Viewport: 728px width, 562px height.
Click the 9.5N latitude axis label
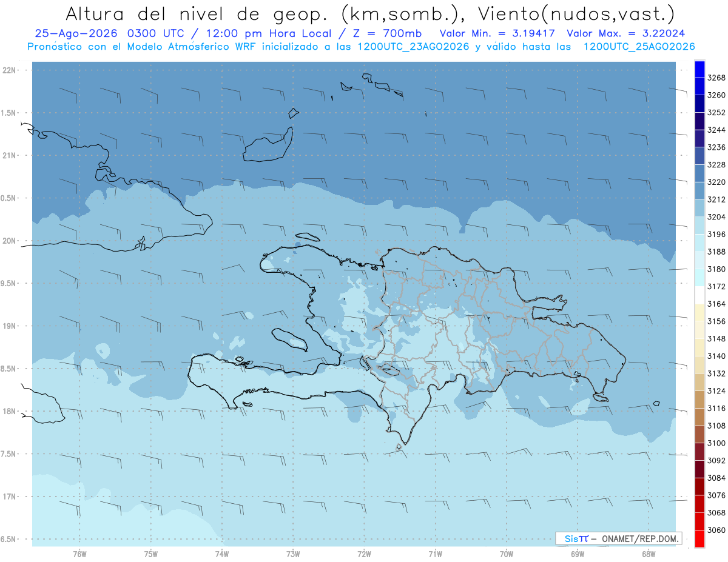9,284
